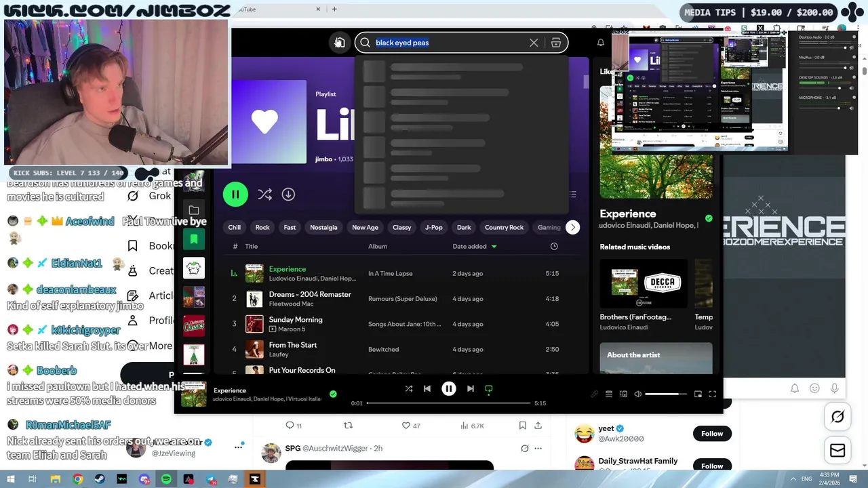This screenshot has width=868, height=488.
Task: Pause playlist with large green button
Action: pos(235,195)
